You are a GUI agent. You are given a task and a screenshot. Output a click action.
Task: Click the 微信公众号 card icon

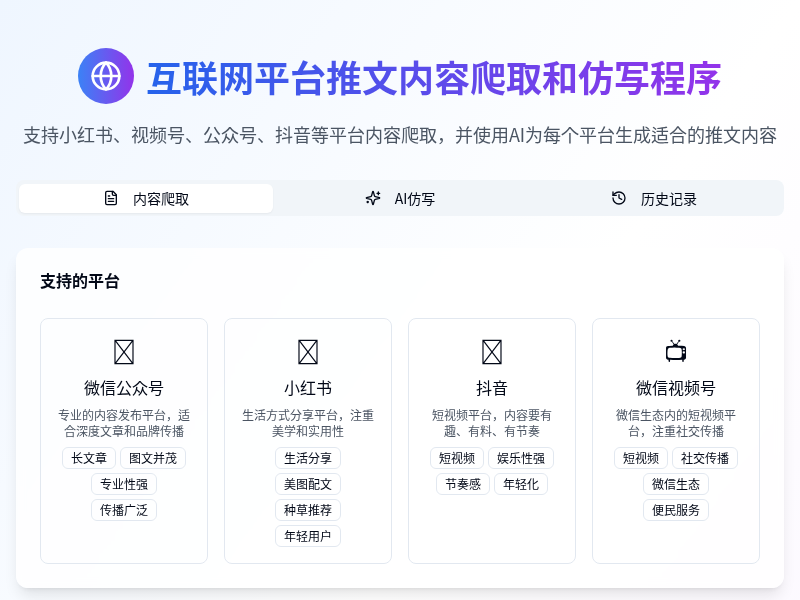point(124,352)
